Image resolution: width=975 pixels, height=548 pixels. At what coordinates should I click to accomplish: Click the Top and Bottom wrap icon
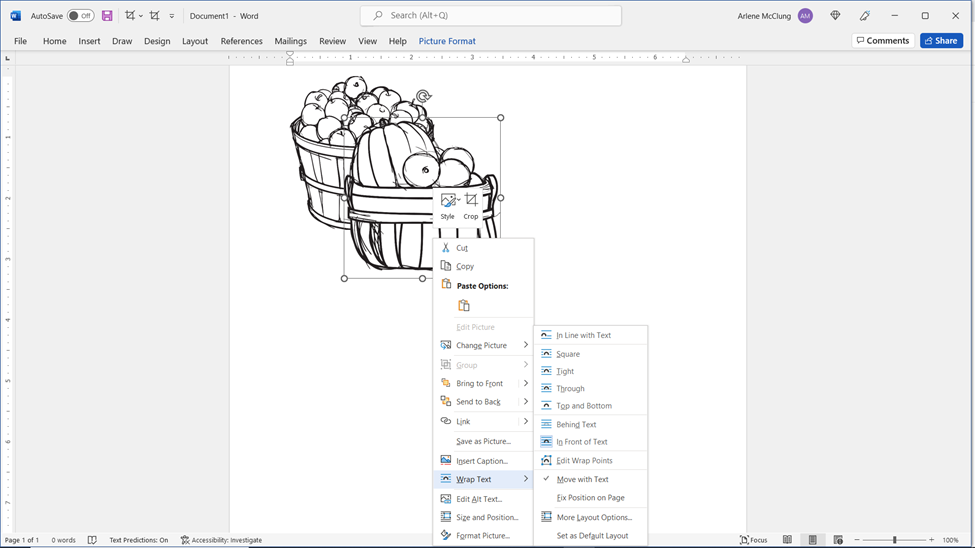tap(546, 406)
